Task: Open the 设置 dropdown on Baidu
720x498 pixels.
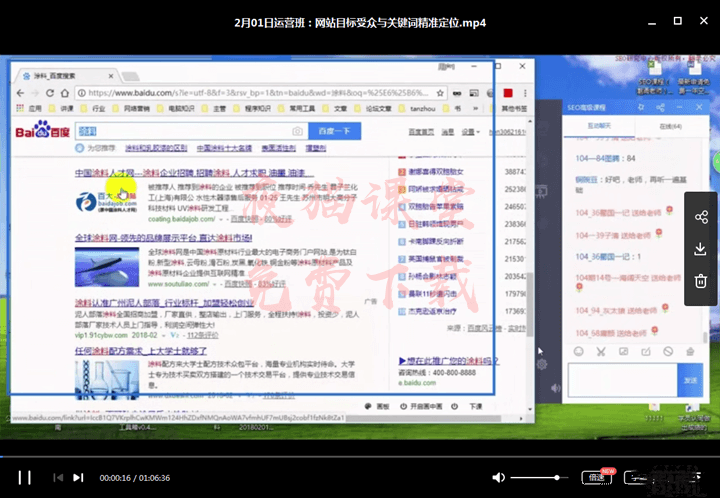Action: [471, 132]
